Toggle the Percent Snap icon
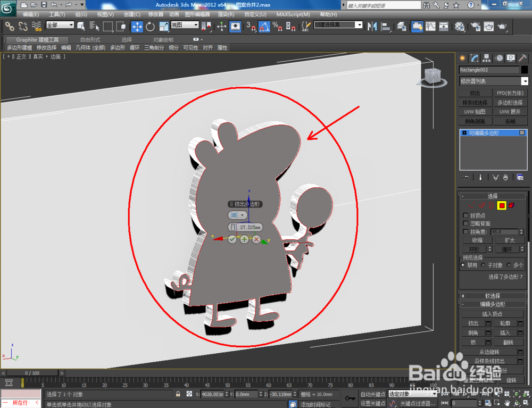Viewport: 532px width, 408px height. coord(277,26)
